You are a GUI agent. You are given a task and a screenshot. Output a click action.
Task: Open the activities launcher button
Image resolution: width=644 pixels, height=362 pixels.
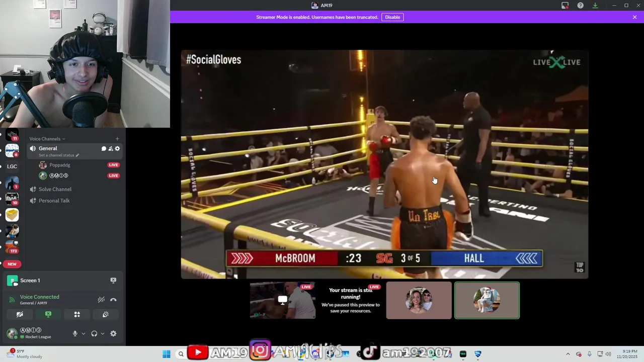pos(77,314)
